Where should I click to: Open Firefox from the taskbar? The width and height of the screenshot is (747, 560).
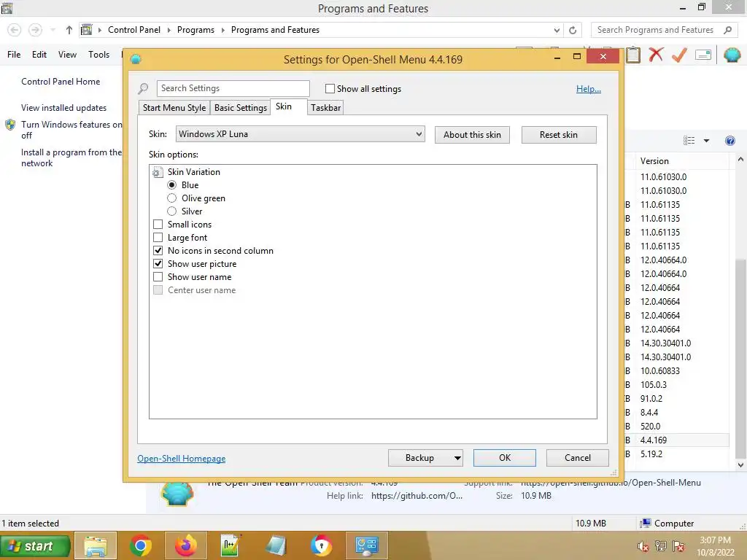point(186,545)
